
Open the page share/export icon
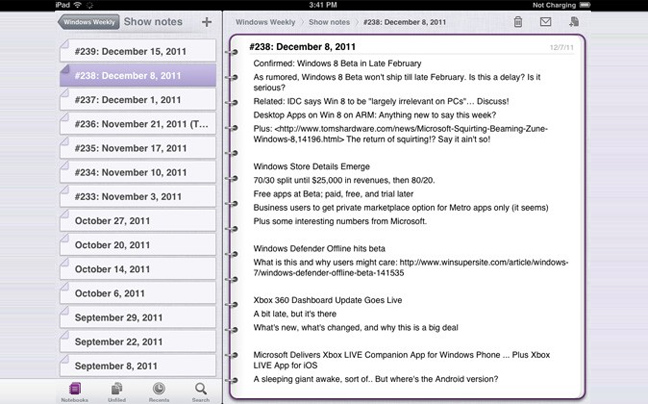(574, 21)
